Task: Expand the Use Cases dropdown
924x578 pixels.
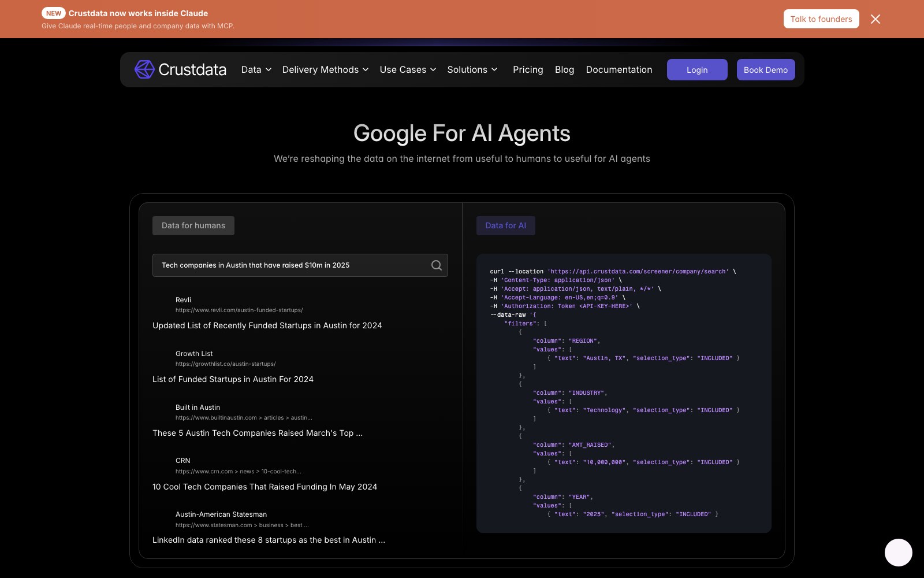Action: tap(408, 69)
